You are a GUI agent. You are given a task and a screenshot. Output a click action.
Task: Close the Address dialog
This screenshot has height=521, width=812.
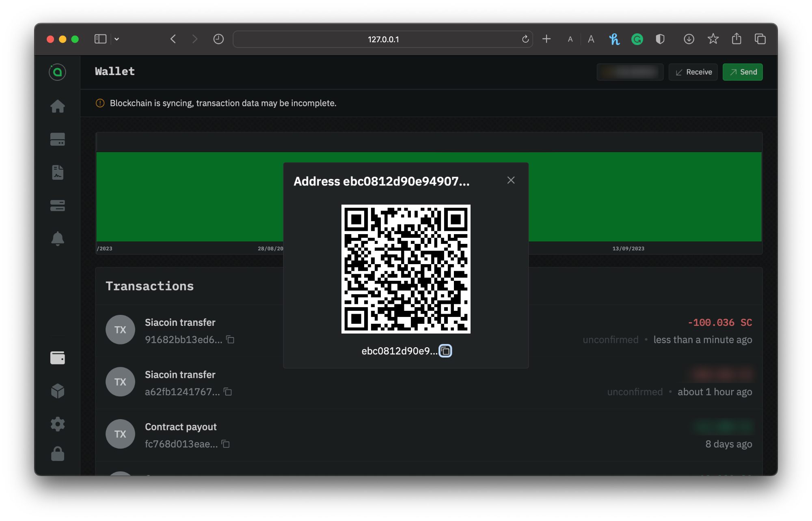pyautogui.click(x=511, y=180)
